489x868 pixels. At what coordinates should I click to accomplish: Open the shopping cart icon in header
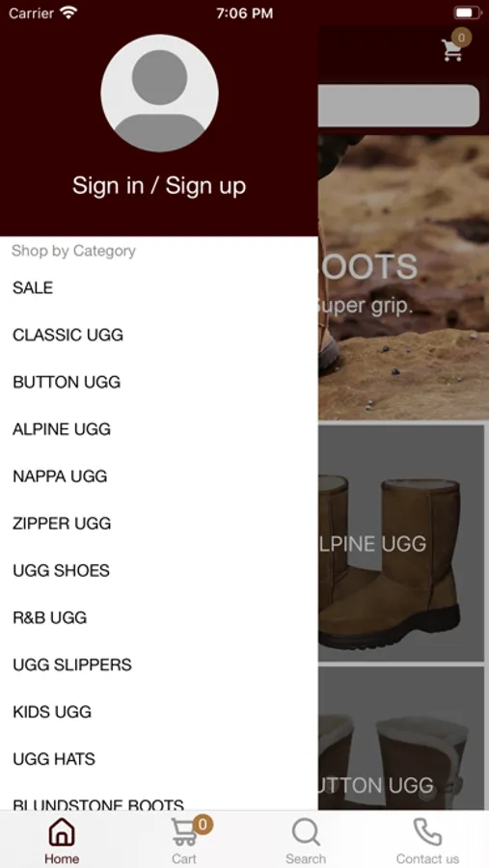(452, 50)
